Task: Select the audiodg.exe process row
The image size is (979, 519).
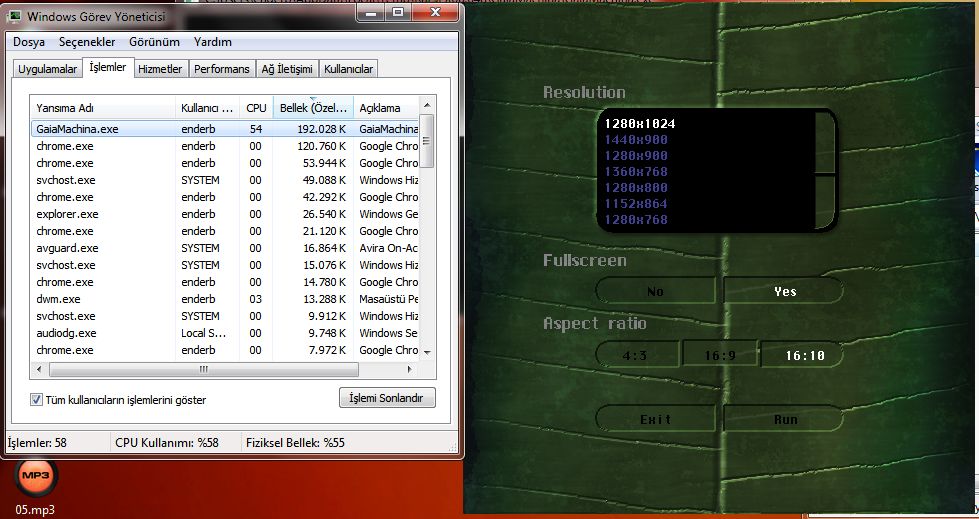Action: [x=225, y=333]
